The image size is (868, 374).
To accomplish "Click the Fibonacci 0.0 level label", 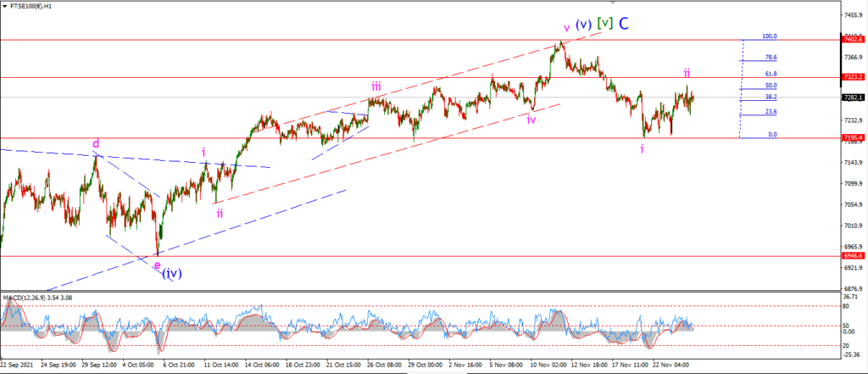I will [x=772, y=135].
